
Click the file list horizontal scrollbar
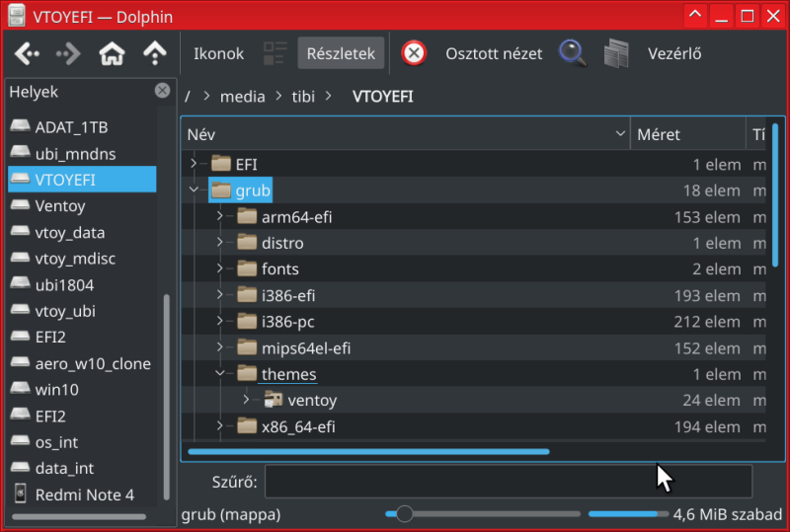tap(368, 451)
